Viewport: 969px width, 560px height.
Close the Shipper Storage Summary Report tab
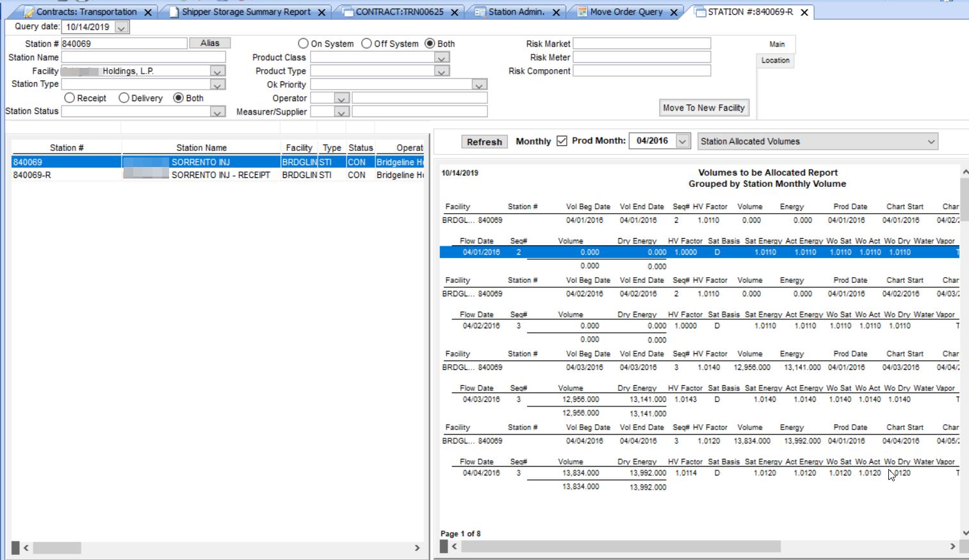point(322,12)
